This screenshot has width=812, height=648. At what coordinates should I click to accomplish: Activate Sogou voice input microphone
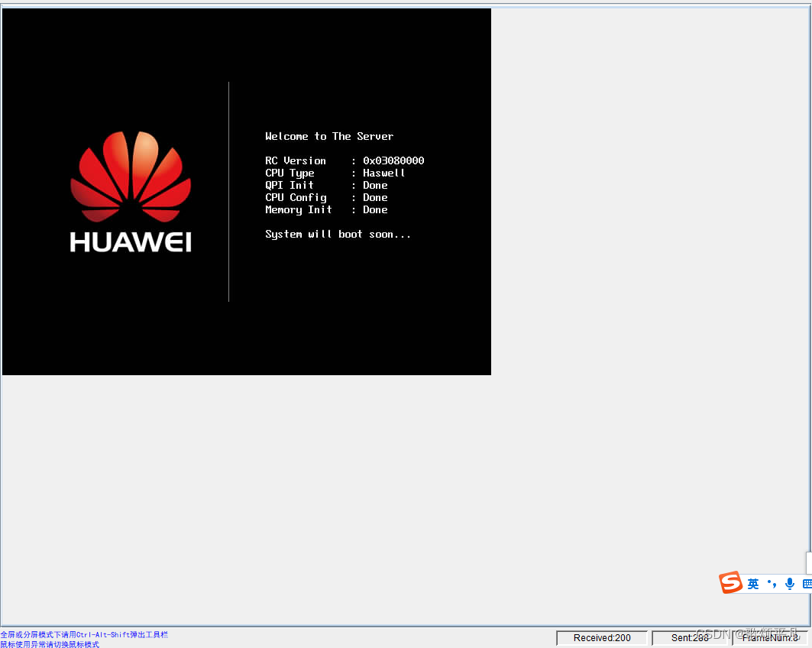click(x=790, y=584)
